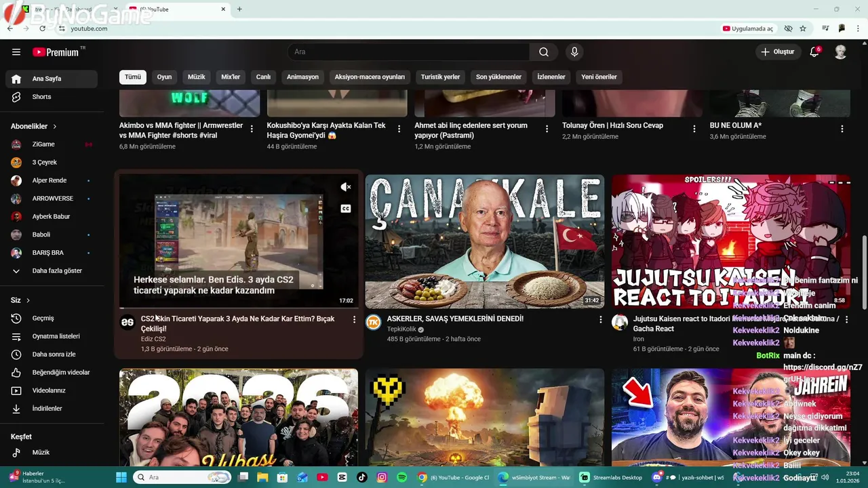
Task: Open the ARROWVERSE channel
Action: click(x=52, y=199)
